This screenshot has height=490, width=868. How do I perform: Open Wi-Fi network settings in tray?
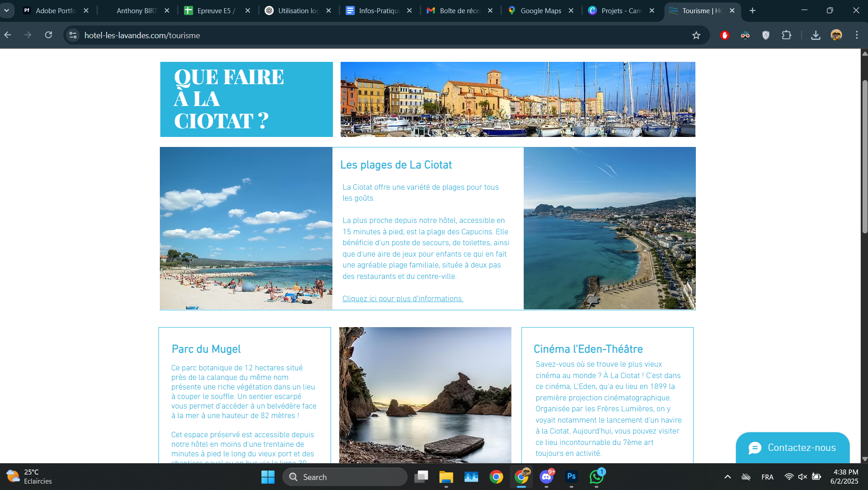click(x=789, y=477)
